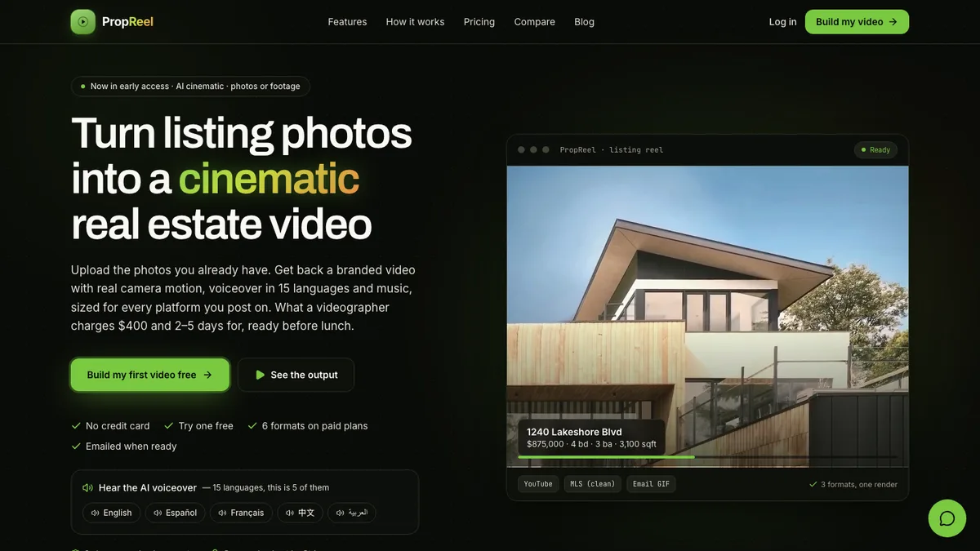This screenshot has width=980, height=551.
Task: Click the house listing video preview
Action: click(707, 317)
